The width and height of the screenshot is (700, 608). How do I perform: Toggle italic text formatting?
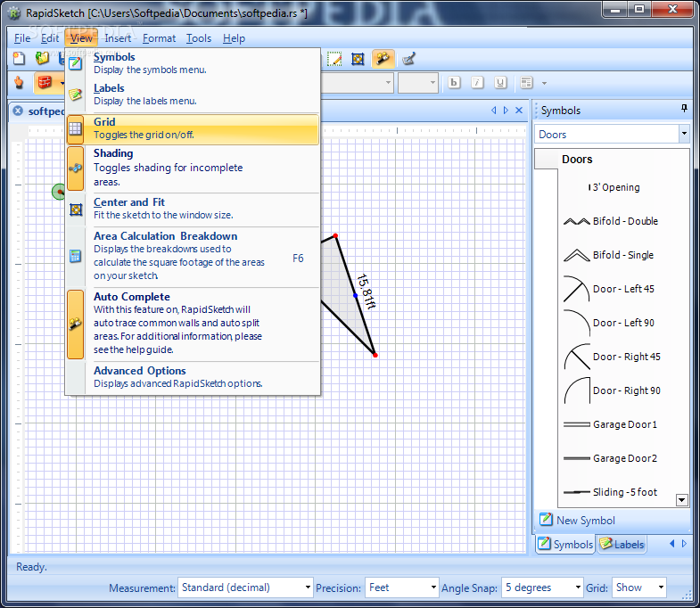coord(477,83)
